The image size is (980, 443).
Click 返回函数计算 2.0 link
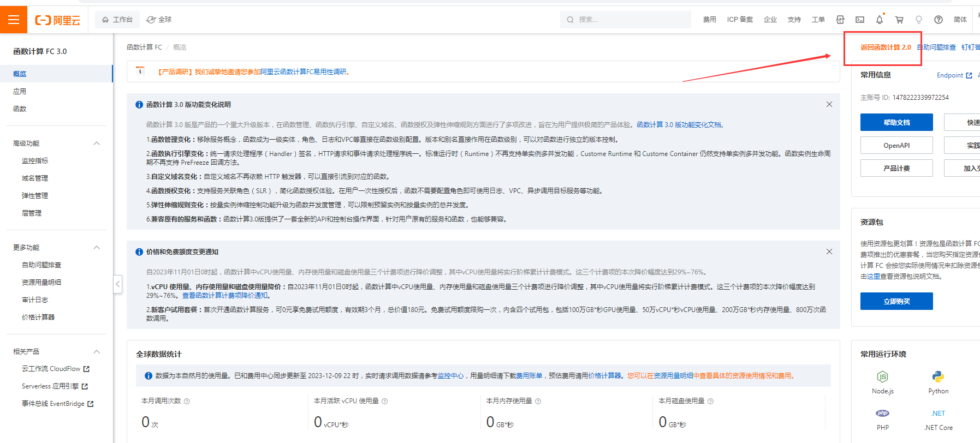click(886, 47)
